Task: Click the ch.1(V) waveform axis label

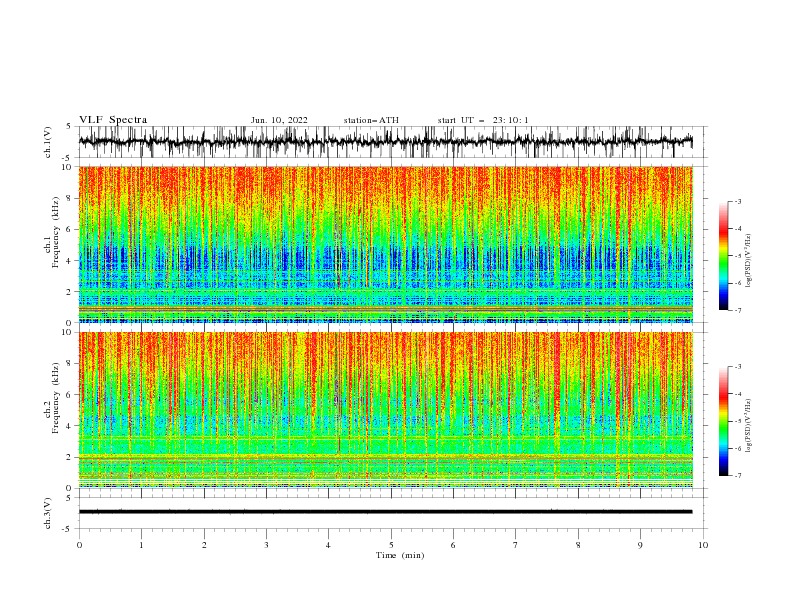Action: pyautogui.click(x=48, y=142)
